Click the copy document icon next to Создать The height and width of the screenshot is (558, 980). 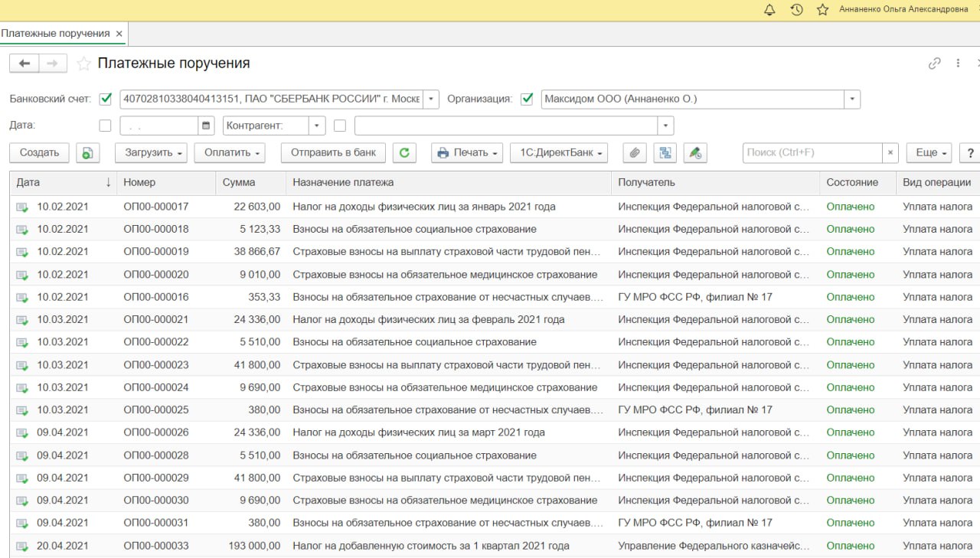pos(88,152)
